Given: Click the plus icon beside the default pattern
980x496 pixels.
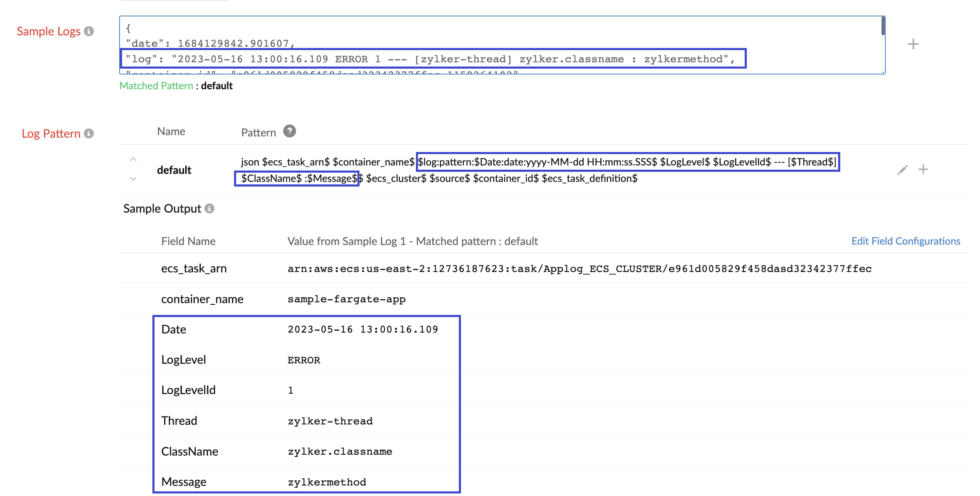Looking at the screenshot, I should point(923,169).
